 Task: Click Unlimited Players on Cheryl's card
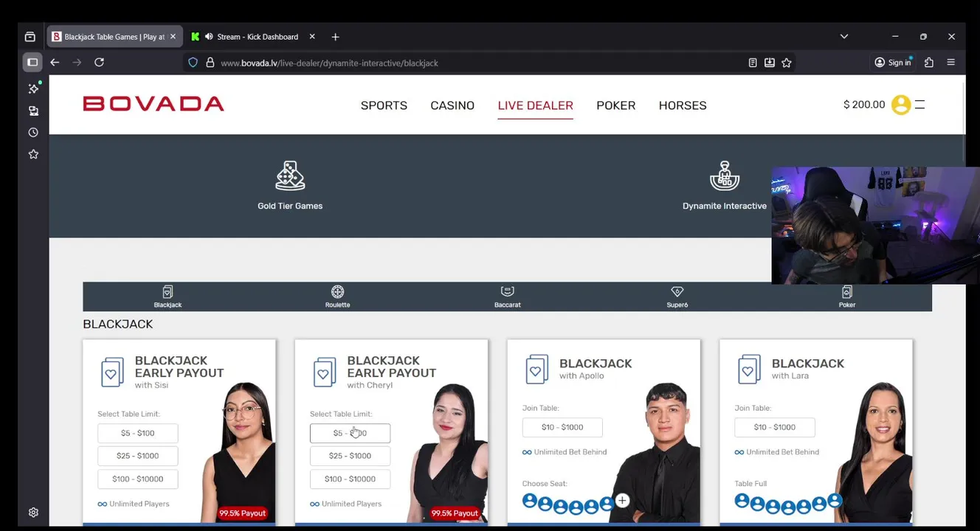point(346,504)
